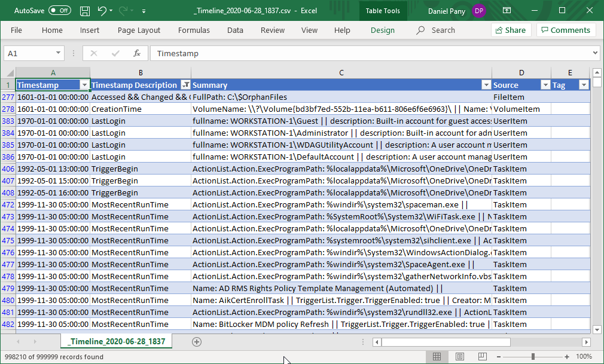
Task: Open the Insert ribbon tab
Action: coord(89,30)
